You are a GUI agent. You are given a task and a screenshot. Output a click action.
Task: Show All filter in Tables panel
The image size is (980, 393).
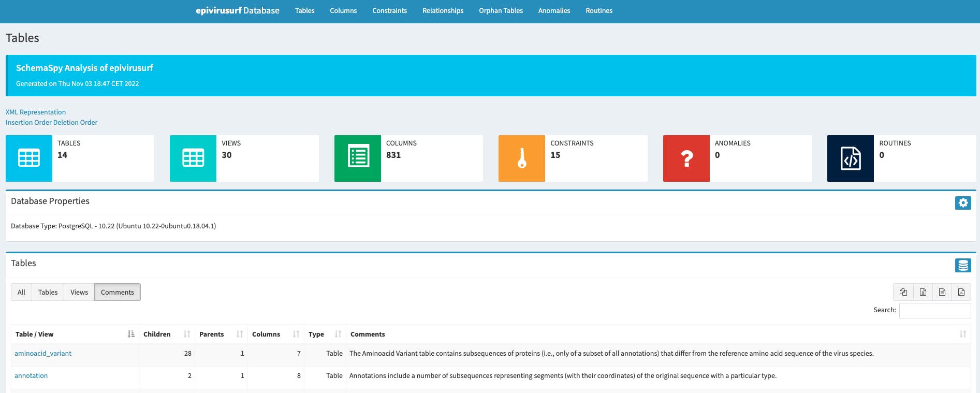click(21, 292)
